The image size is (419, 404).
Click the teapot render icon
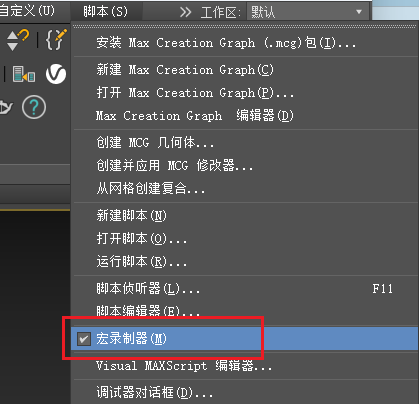[x=6, y=107]
